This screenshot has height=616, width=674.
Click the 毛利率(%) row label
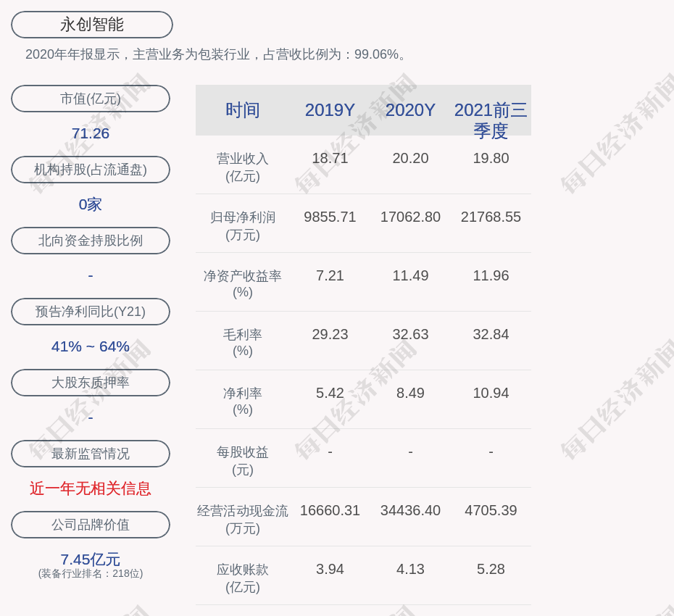tap(243, 343)
